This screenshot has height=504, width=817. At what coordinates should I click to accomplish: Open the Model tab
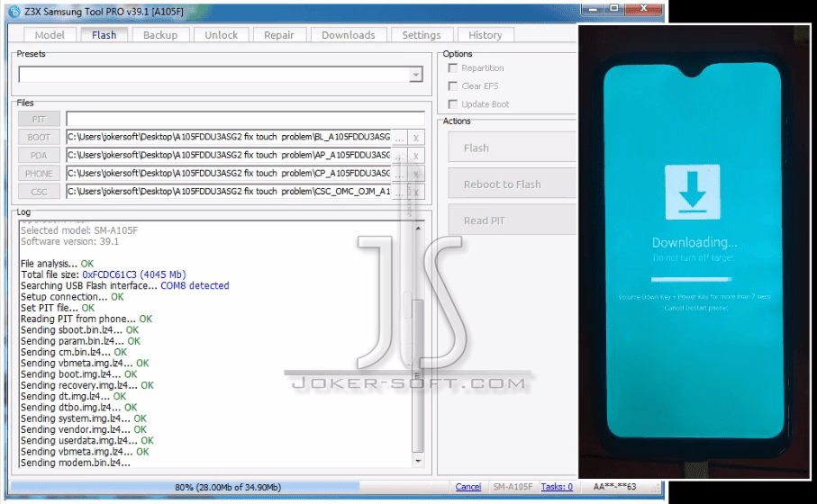click(50, 35)
